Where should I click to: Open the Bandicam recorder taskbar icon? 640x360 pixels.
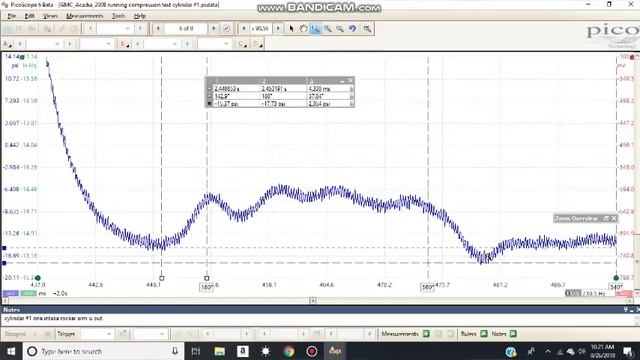pyautogui.click(x=312, y=351)
